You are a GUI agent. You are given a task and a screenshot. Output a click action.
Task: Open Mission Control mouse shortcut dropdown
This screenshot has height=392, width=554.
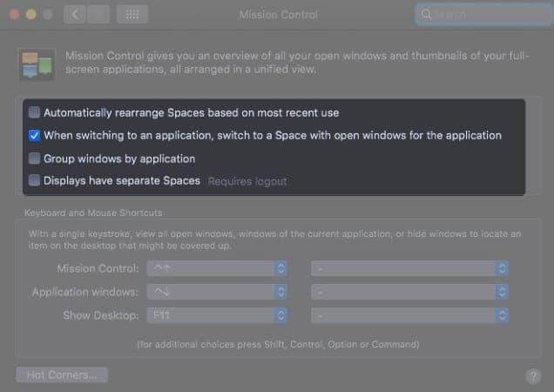pyautogui.click(x=409, y=268)
